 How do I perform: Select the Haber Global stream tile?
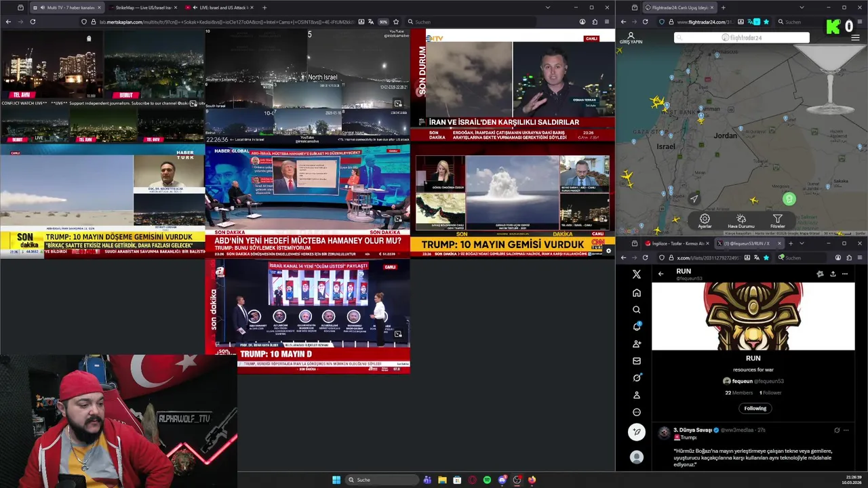point(307,201)
